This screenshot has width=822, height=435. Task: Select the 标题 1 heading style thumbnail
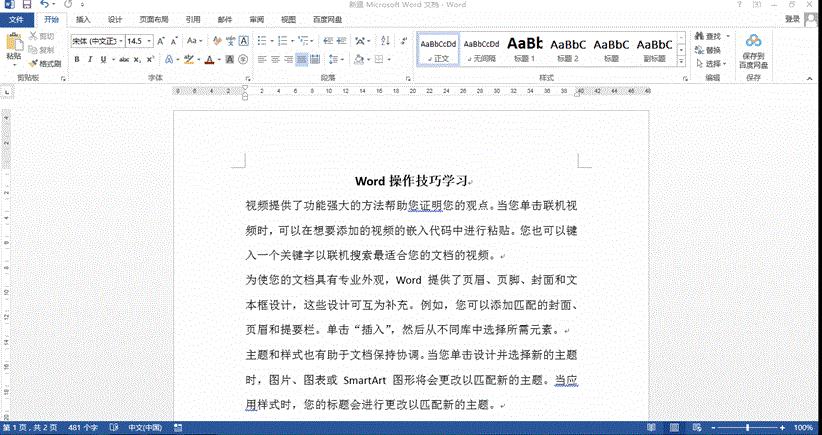click(525, 48)
